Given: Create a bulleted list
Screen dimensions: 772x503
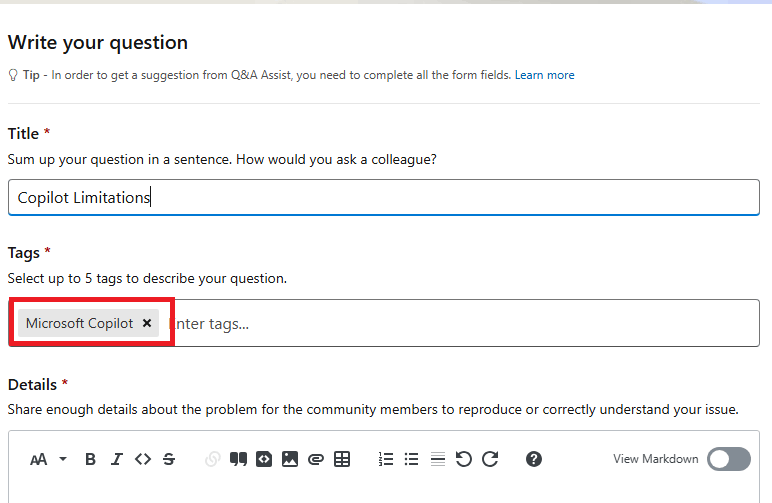Looking at the screenshot, I should coord(411,459).
